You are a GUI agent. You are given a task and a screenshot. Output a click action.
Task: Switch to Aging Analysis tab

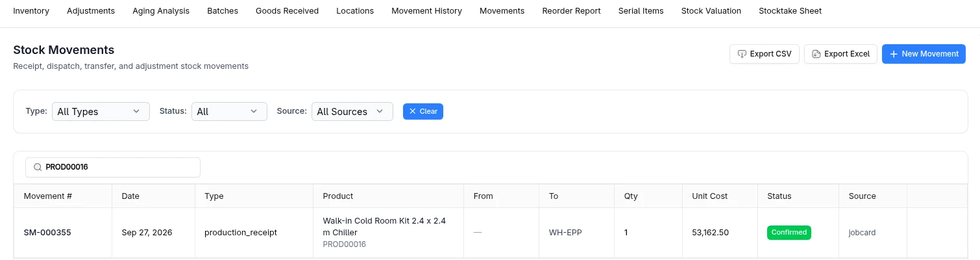pos(161,11)
